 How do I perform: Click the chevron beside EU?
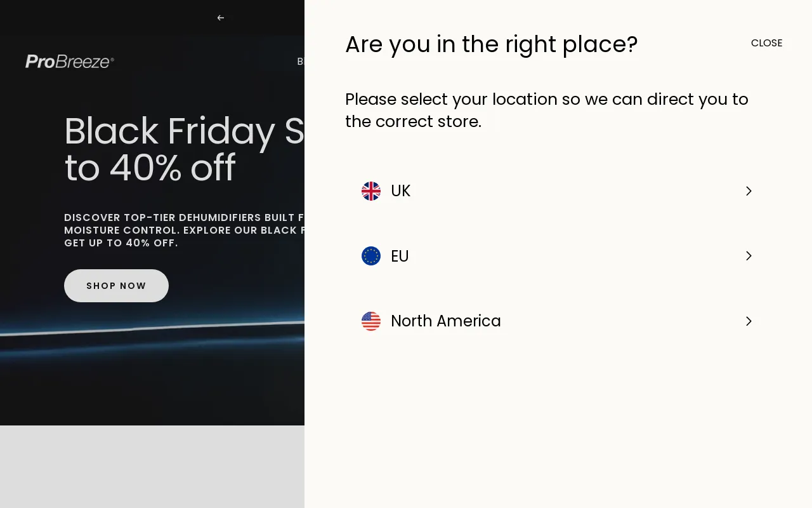tap(749, 256)
